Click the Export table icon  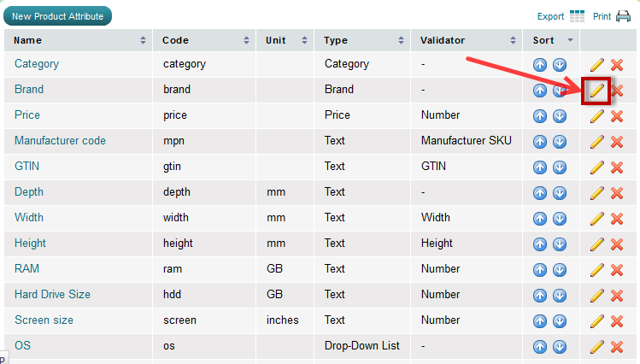coord(577,15)
